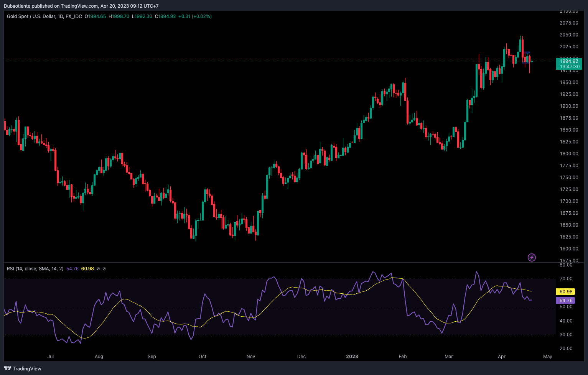Click the 1900.00 price axis label

[569, 106]
